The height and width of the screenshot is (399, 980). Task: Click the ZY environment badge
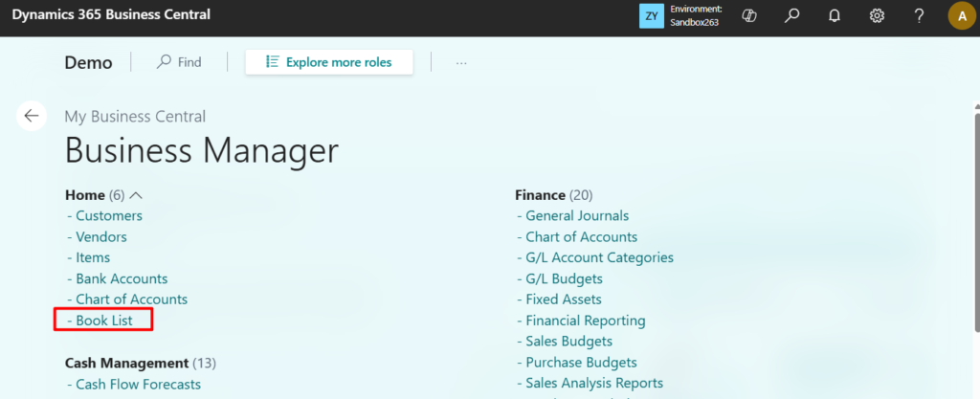(x=651, y=15)
